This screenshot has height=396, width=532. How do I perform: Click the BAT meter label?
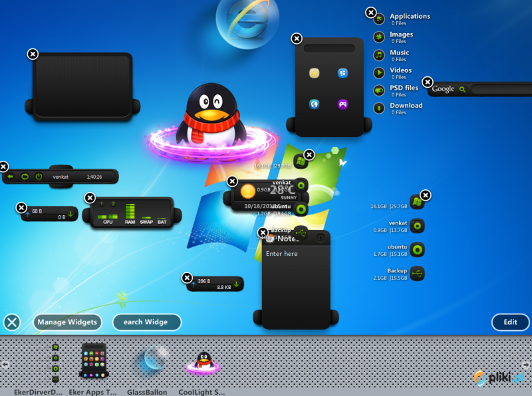click(162, 222)
